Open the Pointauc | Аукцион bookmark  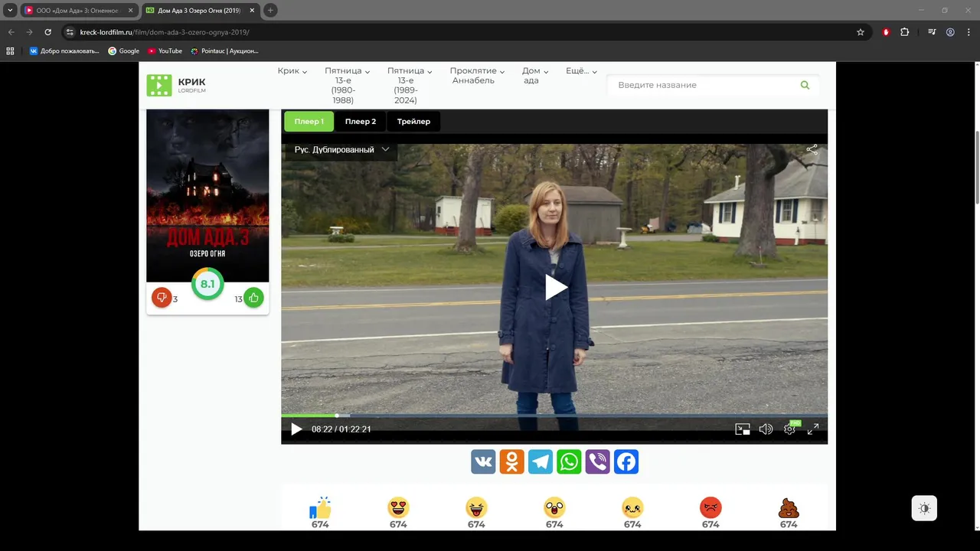pos(224,51)
